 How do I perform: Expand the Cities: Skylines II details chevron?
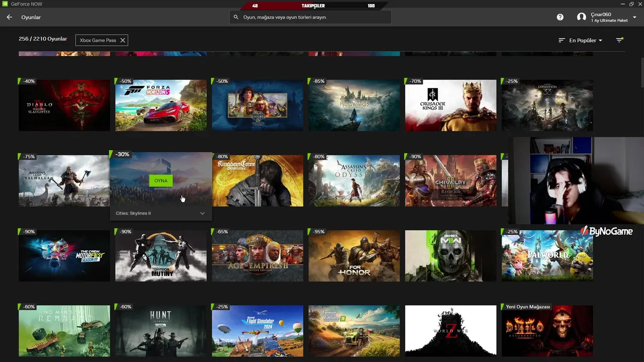(x=202, y=213)
